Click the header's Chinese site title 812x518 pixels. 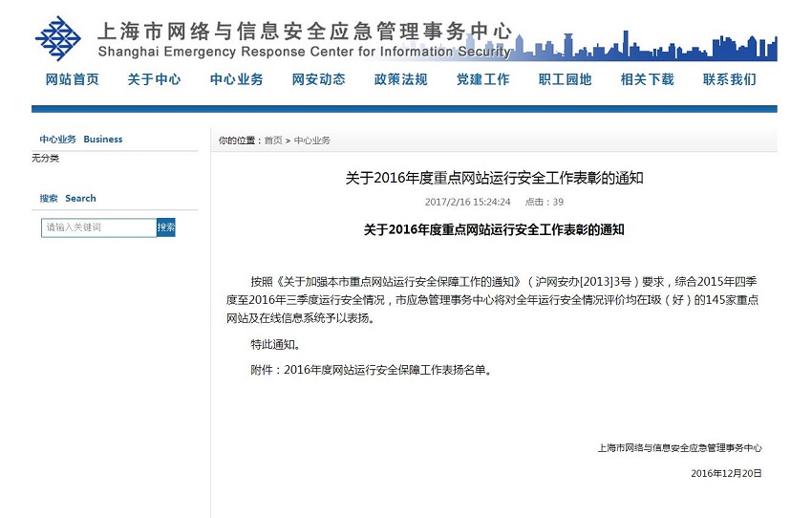coord(305,32)
